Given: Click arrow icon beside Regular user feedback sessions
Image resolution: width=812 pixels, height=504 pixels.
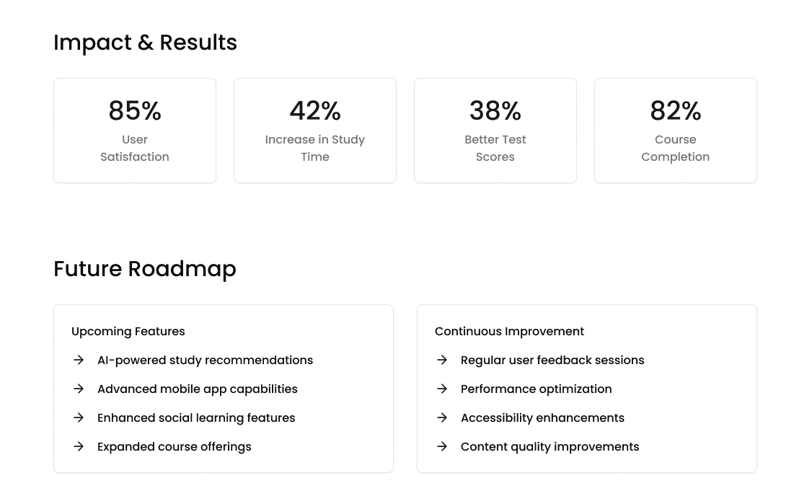Looking at the screenshot, I should click(x=442, y=360).
